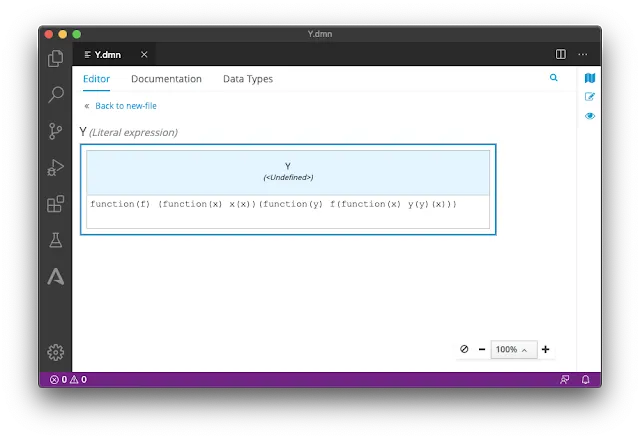The height and width of the screenshot is (439, 640).
Task: Select the Y (<Undefined>) header cell
Action: [288, 172]
